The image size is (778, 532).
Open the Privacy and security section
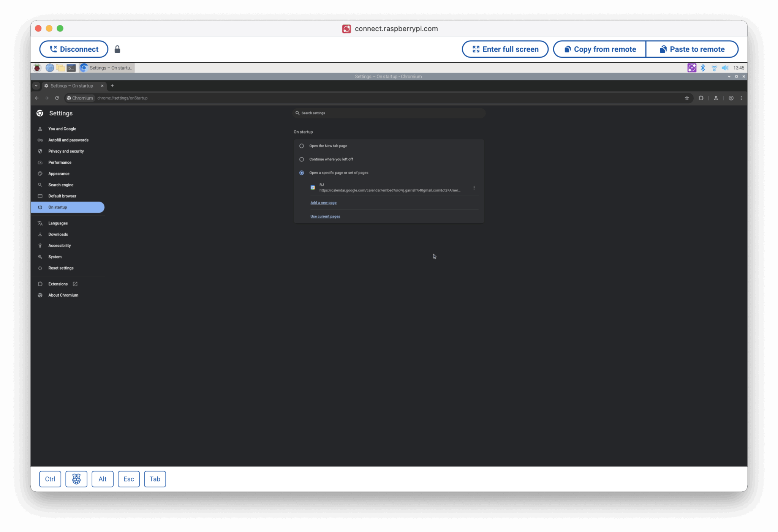(x=66, y=151)
